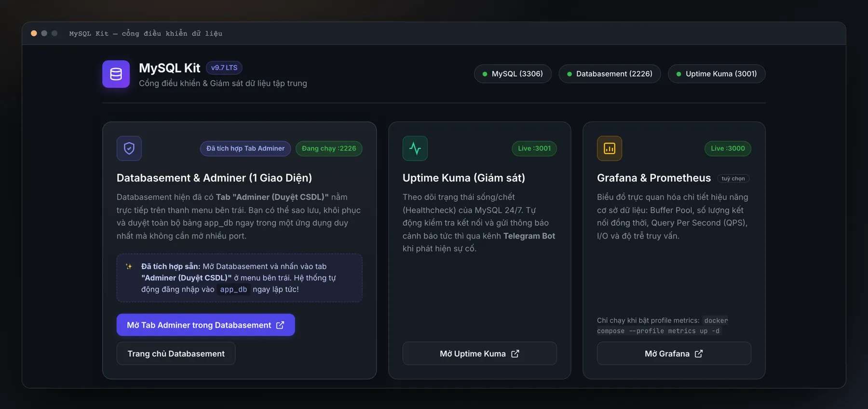Click the 'Live :3000' badge
The image size is (868, 409).
click(x=728, y=148)
